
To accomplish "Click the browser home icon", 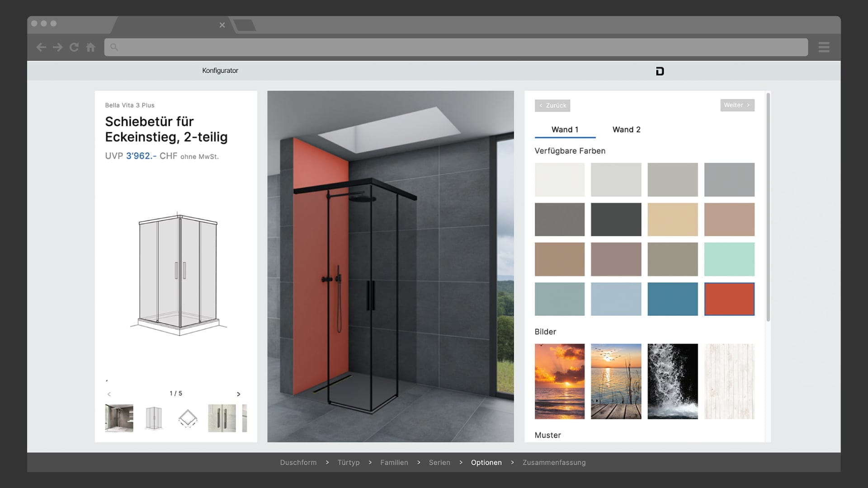I will (90, 47).
